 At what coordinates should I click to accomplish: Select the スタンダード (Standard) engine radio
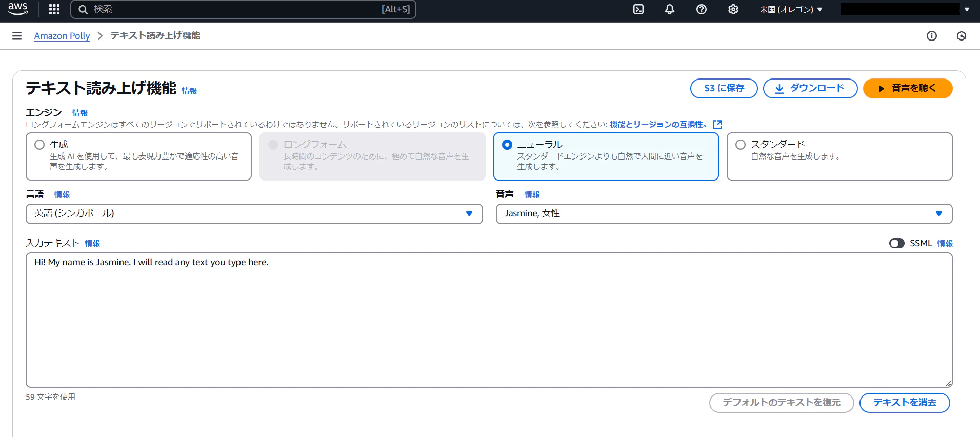tap(741, 145)
